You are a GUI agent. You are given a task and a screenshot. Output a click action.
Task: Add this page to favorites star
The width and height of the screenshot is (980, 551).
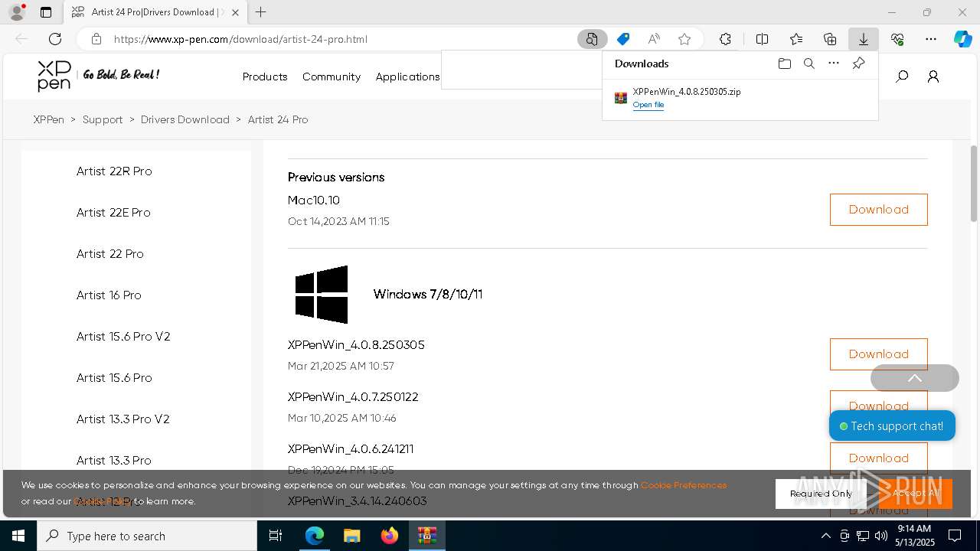coord(684,39)
